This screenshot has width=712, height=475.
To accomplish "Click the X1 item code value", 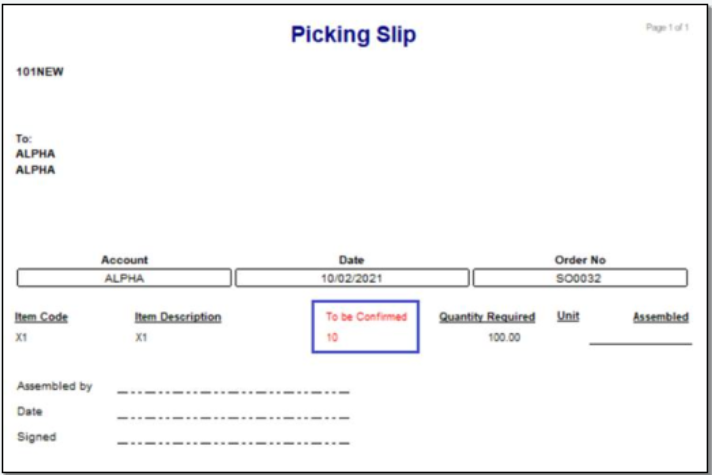I will [x=21, y=337].
